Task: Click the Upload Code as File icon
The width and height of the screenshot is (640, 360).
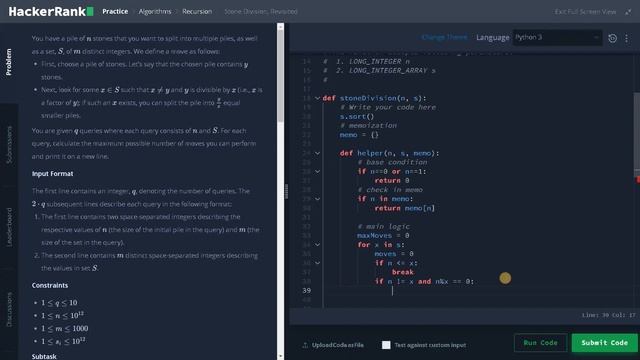Action: [x=305, y=345]
